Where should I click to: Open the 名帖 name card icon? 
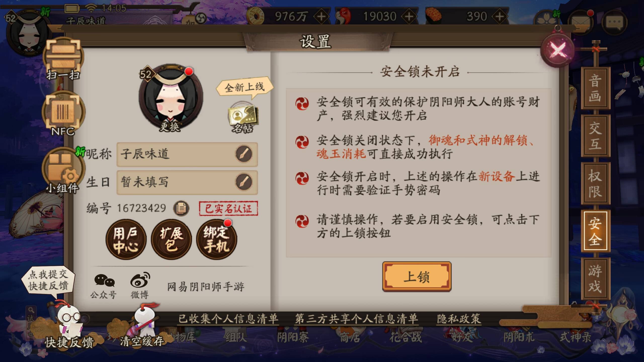tap(242, 117)
